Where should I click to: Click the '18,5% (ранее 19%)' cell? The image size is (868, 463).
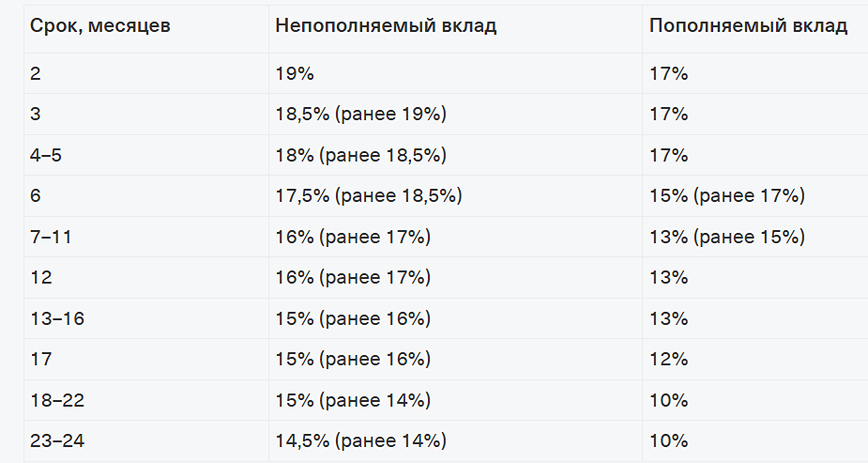coord(360,115)
